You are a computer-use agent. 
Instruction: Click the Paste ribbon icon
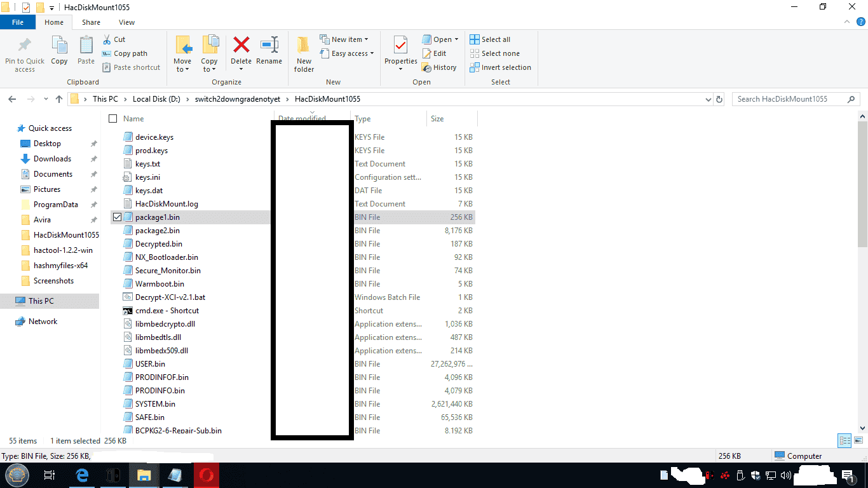86,50
